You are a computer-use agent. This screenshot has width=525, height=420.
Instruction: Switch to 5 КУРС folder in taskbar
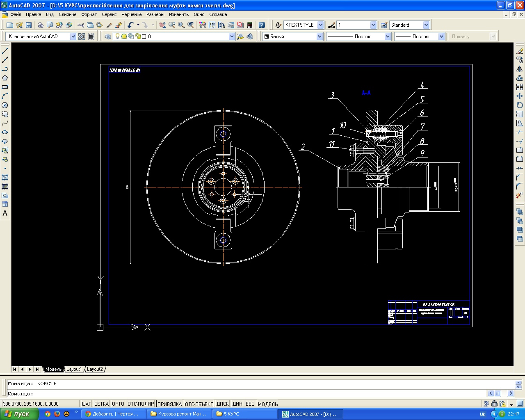(244, 414)
